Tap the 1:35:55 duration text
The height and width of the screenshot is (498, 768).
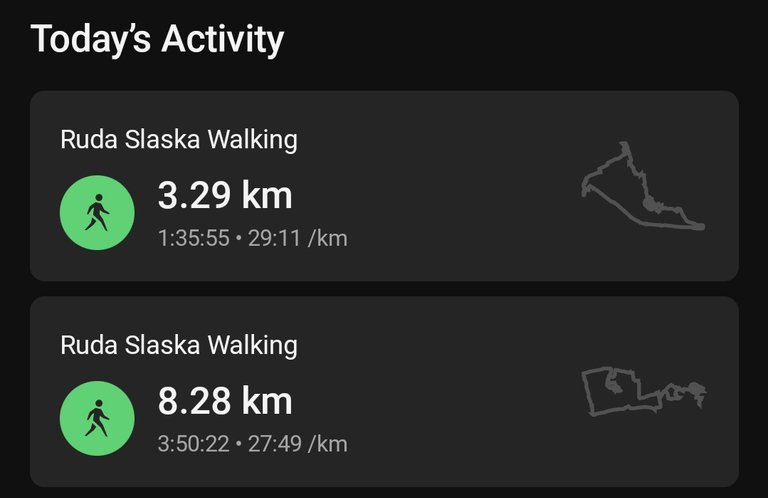[193, 238]
